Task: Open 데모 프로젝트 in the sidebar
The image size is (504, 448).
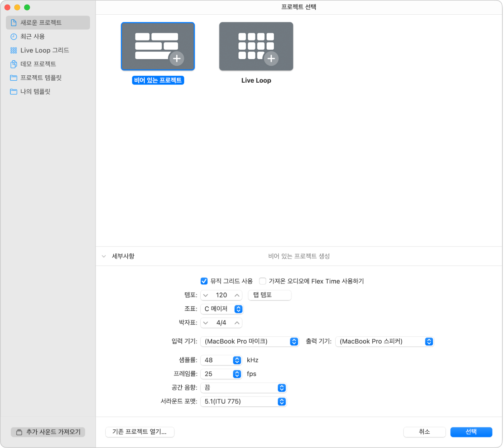Action: [48, 64]
